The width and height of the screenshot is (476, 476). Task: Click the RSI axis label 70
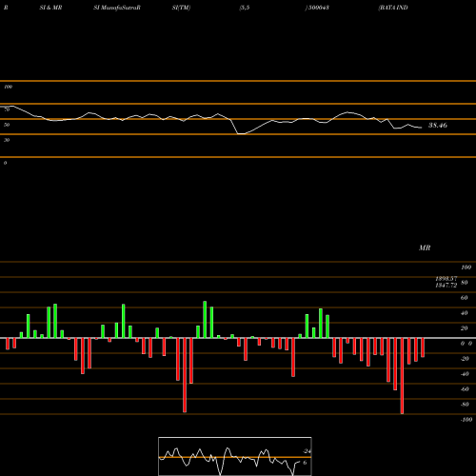(x=7, y=109)
